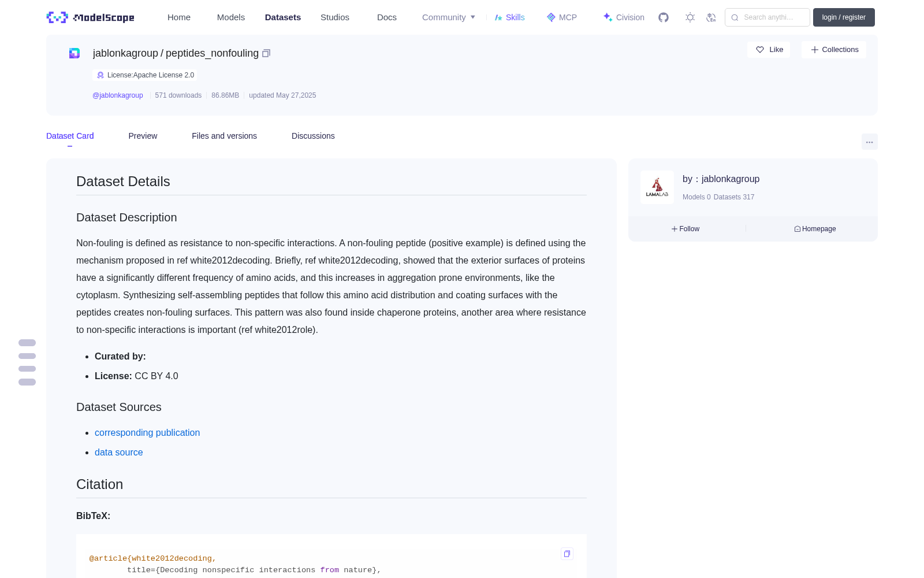Click the '571 downloads' text
The image size is (924, 578).
178,95
